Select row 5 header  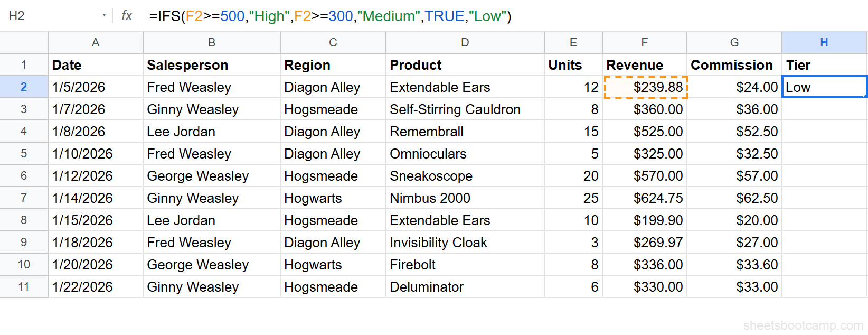[x=24, y=153]
